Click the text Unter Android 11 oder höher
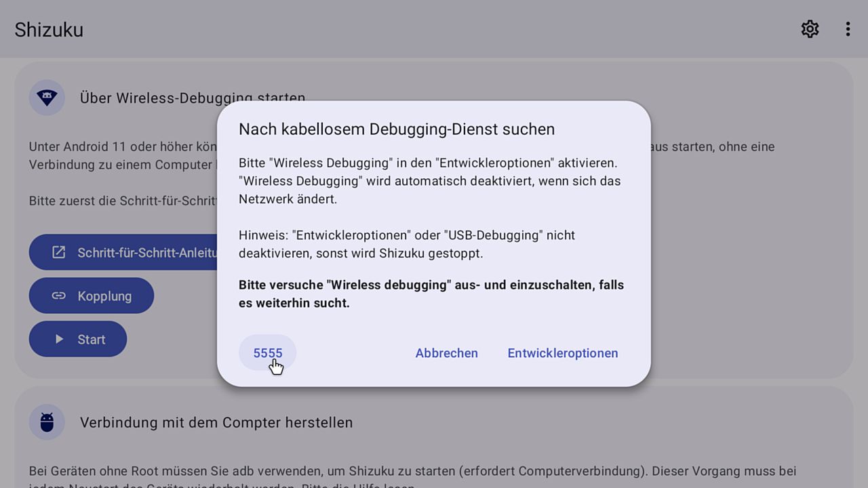The image size is (868, 488). pos(123,146)
